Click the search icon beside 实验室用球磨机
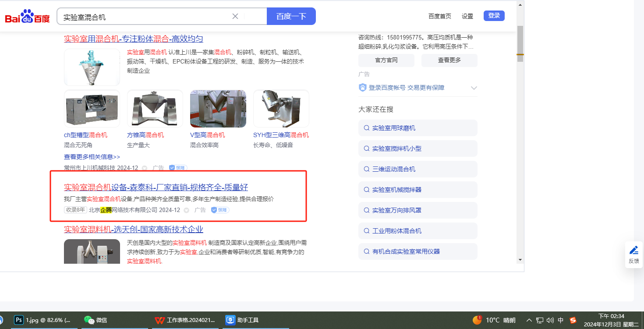Image resolution: width=644 pixels, height=329 pixels. click(366, 128)
